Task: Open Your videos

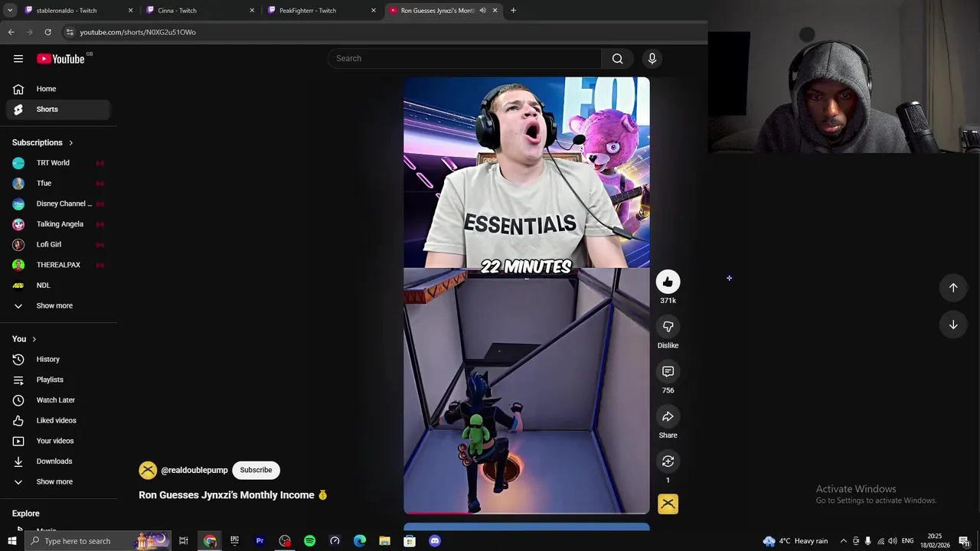Action: pyautogui.click(x=58, y=441)
